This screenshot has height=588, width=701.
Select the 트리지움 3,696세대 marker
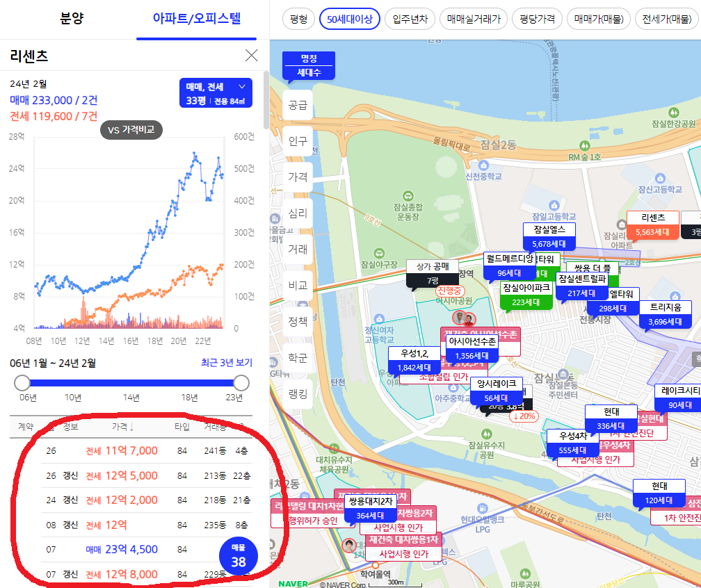click(666, 314)
